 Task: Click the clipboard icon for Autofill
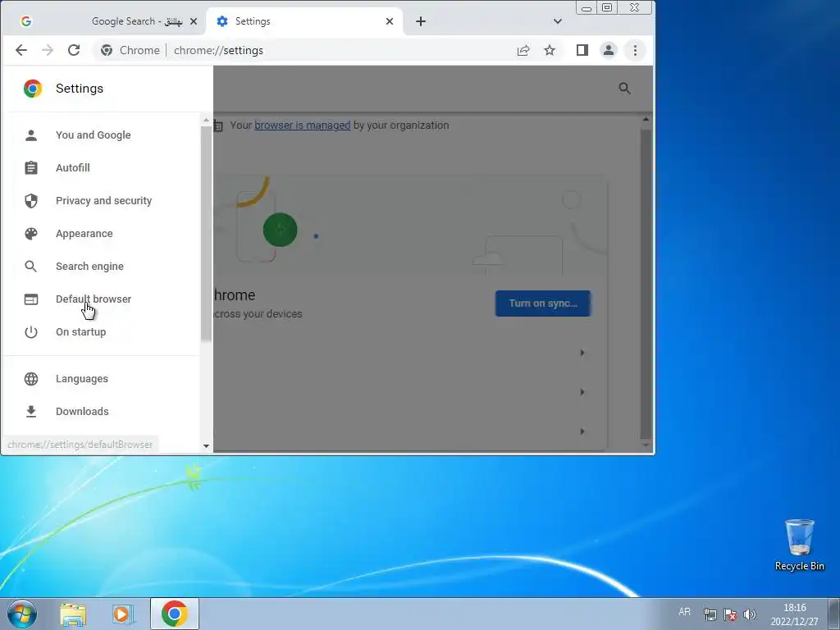[31, 167]
